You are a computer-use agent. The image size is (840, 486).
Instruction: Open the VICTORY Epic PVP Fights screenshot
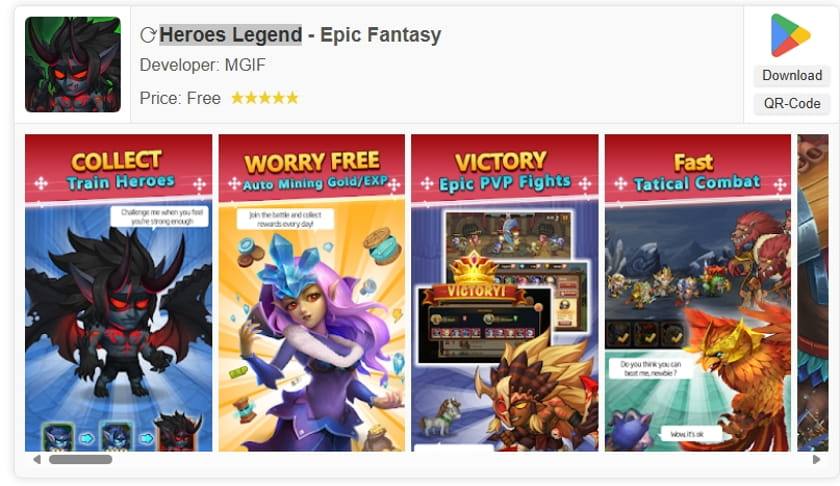[505, 293]
